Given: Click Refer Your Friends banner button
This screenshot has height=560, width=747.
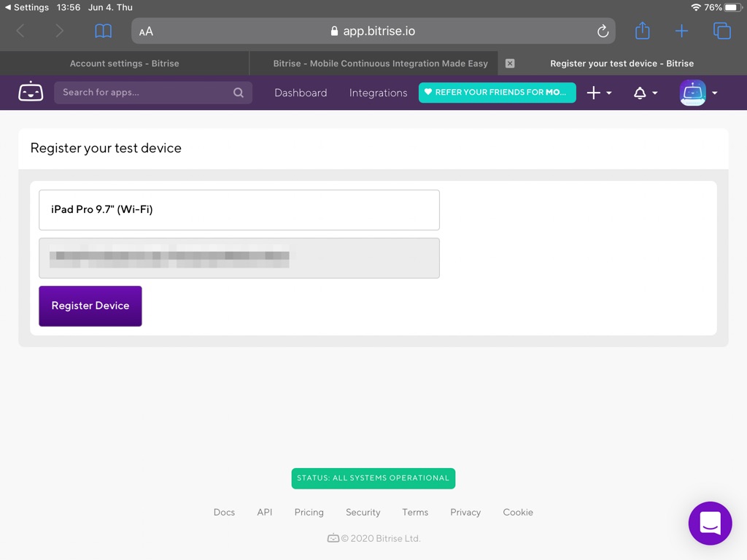Looking at the screenshot, I should 497,93.
